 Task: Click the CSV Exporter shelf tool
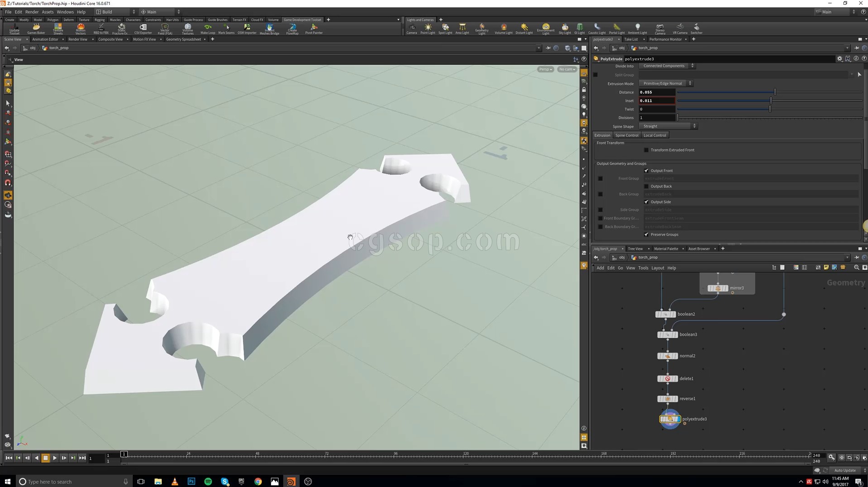tap(143, 29)
